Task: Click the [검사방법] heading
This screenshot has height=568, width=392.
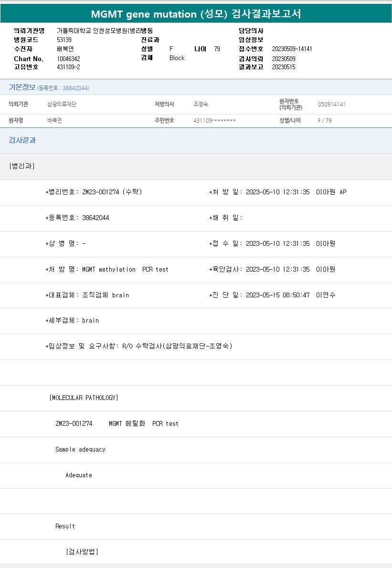Action: click(82, 552)
